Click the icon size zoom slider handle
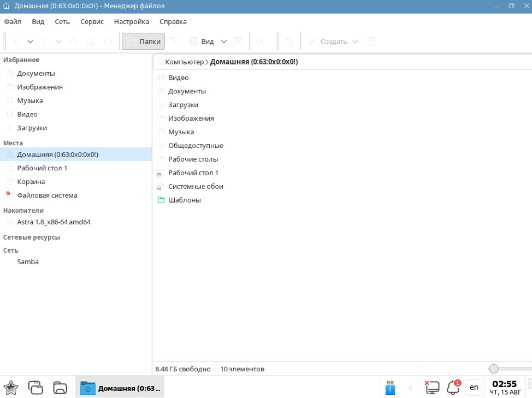532x398 pixels. tap(494, 369)
